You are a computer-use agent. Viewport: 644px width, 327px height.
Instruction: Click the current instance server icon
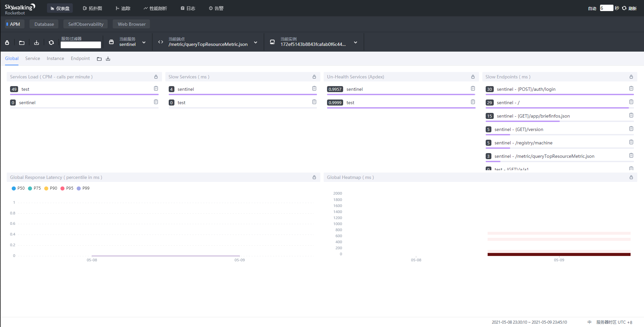[x=272, y=42]
